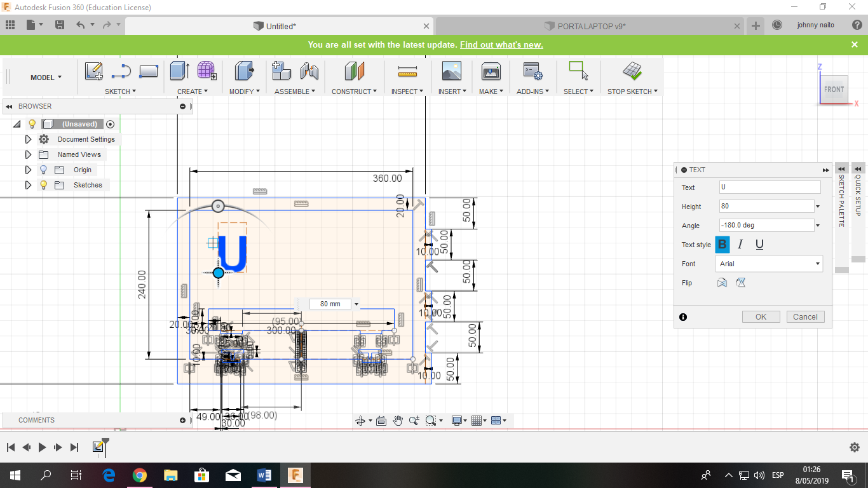This screenshot has height=488, width=868.
Task: Open the 80 mm canvas dimension dropdown
Action: click(356, 304)
